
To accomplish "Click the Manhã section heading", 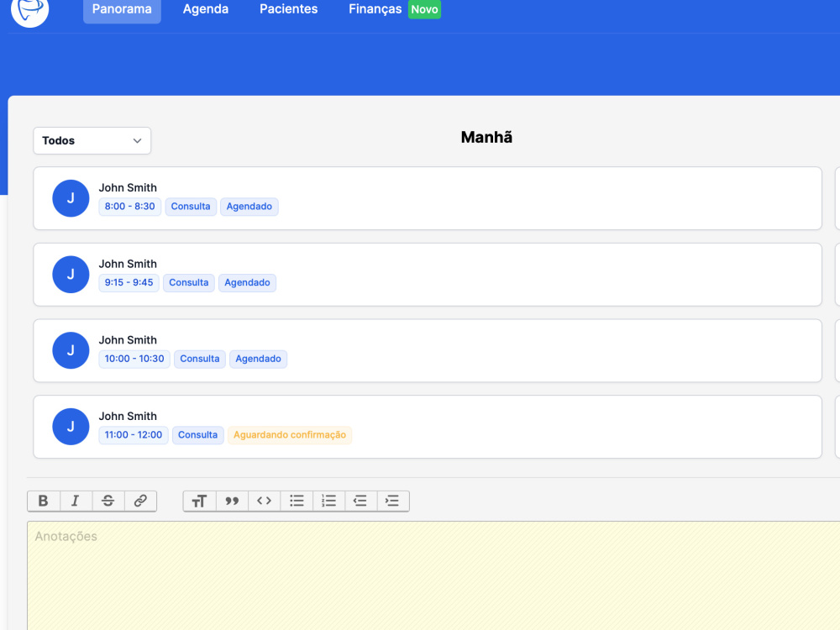I will click(486, 138).
